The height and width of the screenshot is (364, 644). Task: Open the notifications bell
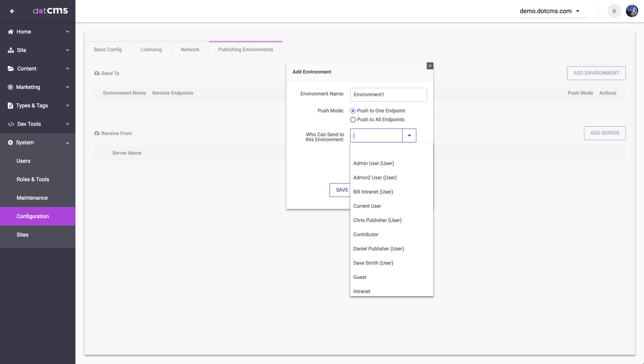tap(614, 11)
